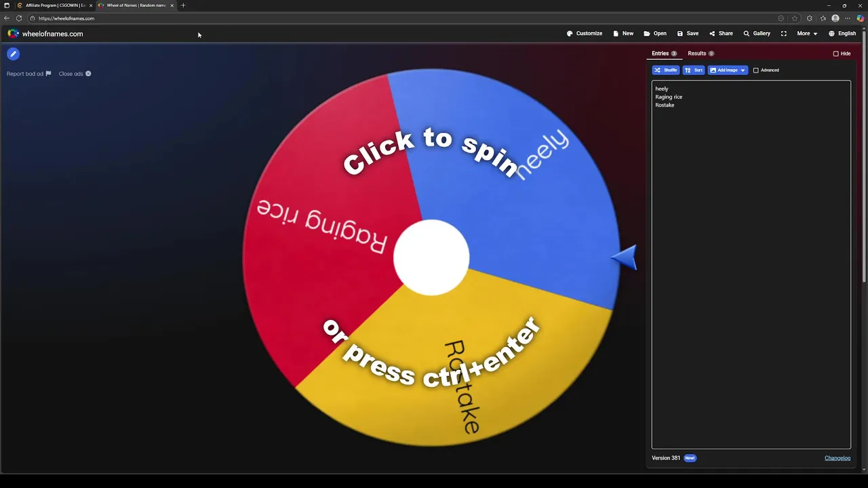
Task: Open a new browser tab
Action: click(x=183, y=5)
